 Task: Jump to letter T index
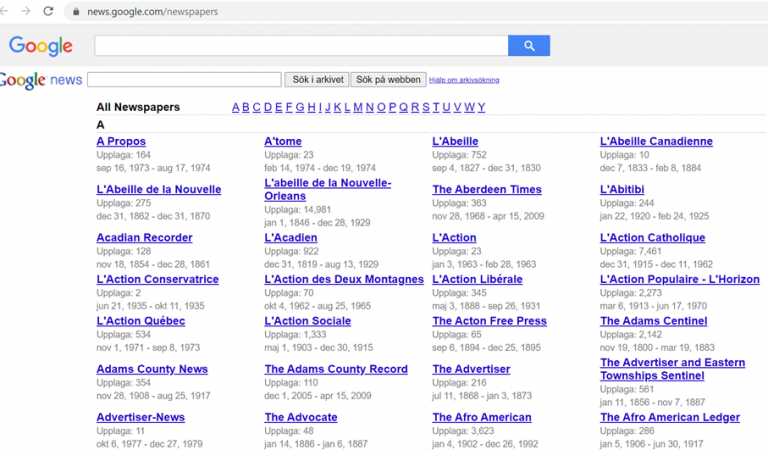[x=436, y=107]
